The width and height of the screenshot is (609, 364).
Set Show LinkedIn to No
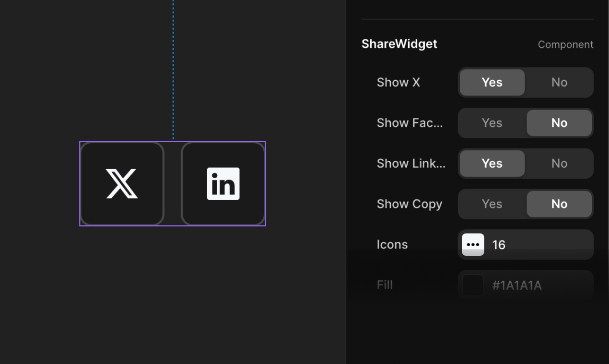pyautogui.click(x=559, y=163)
